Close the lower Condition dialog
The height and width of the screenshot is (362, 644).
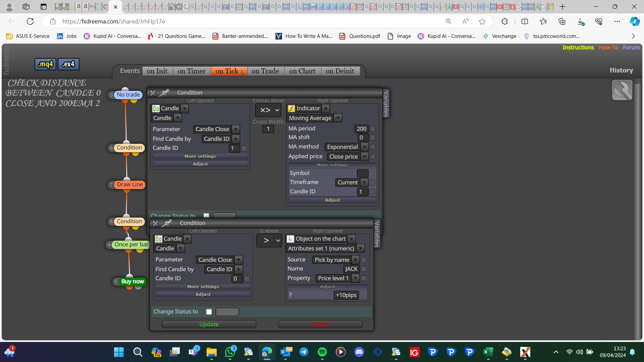[156, 223]
